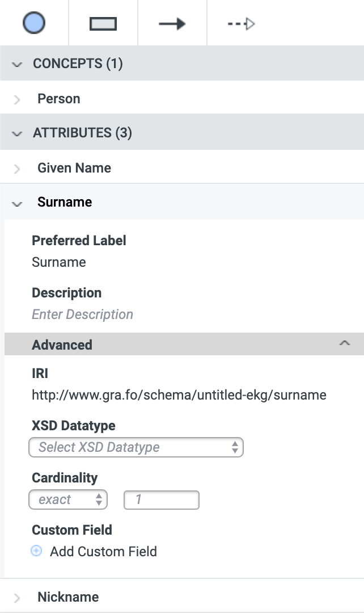Click the plus icon for Add Custom Field
Screen dimensions: 364x613
pyautogui.click(x=36, y=551)
